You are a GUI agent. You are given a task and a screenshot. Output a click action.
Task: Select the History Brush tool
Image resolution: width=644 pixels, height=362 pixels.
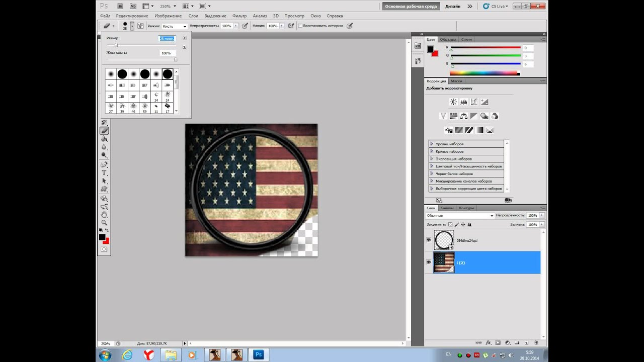click(x=104, y=122)
